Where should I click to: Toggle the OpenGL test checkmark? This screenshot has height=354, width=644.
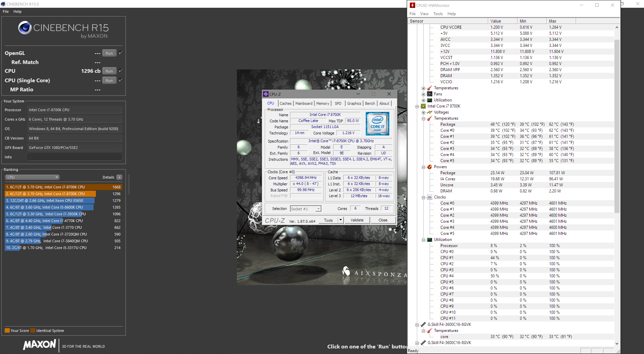click(x=120, y=53)
